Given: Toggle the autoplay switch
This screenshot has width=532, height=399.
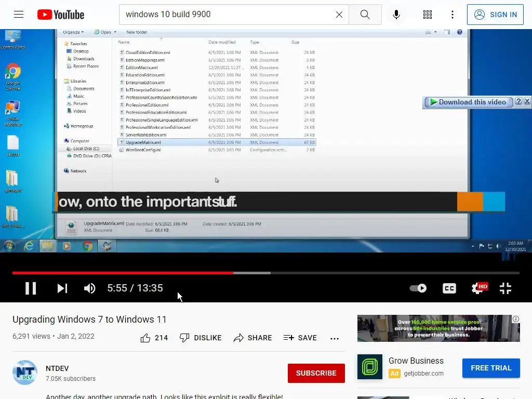Looking at the screenshot, I should [x=418, y=288].
